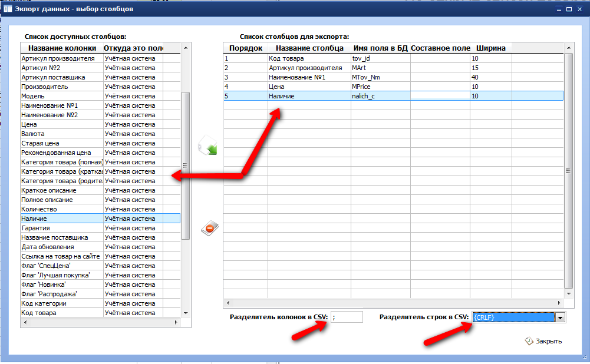Click the MArt field name cell

pyautogui.click(x=380, y=68)
